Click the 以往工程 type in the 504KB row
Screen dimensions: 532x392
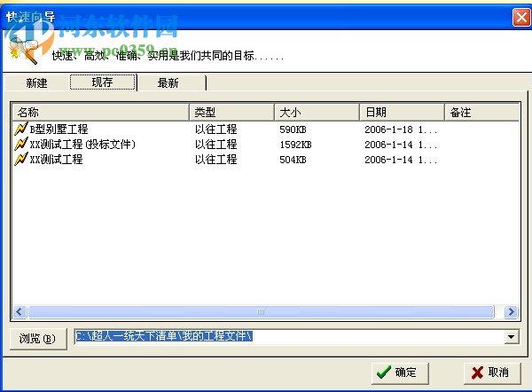(x=215, y=159)
